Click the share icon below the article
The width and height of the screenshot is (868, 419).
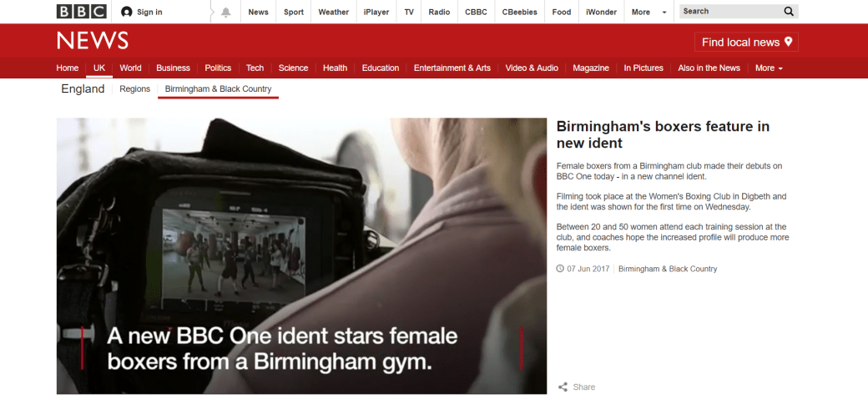pos(563,387)
